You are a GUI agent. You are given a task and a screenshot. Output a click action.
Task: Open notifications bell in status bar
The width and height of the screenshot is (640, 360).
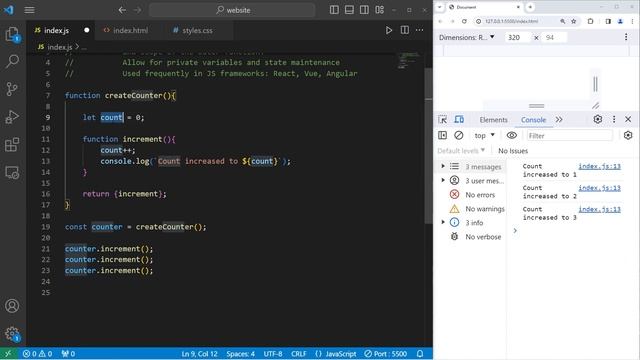(420, 353)
